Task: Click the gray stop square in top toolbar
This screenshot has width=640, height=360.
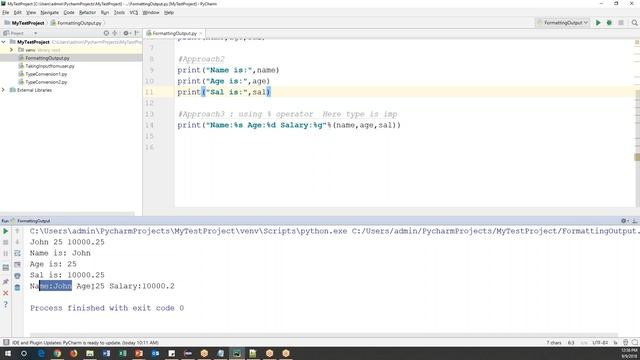Action: (x=621, y=23)
